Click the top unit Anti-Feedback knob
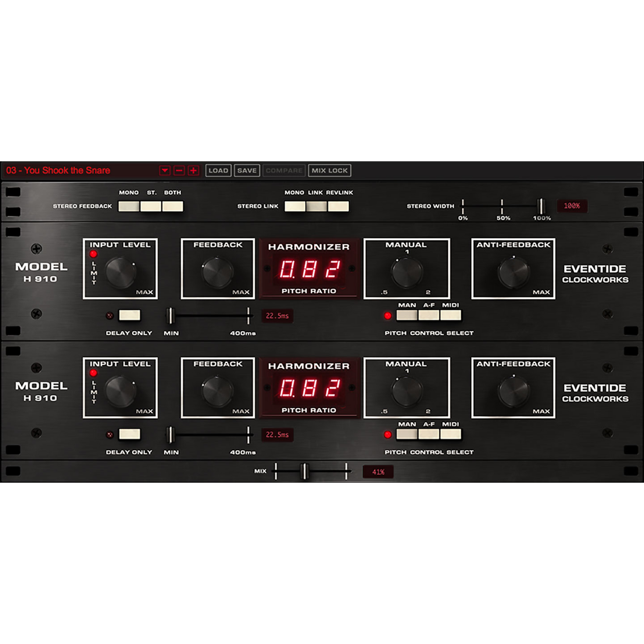This screenshot has height=644, width=644. [513, 271]
